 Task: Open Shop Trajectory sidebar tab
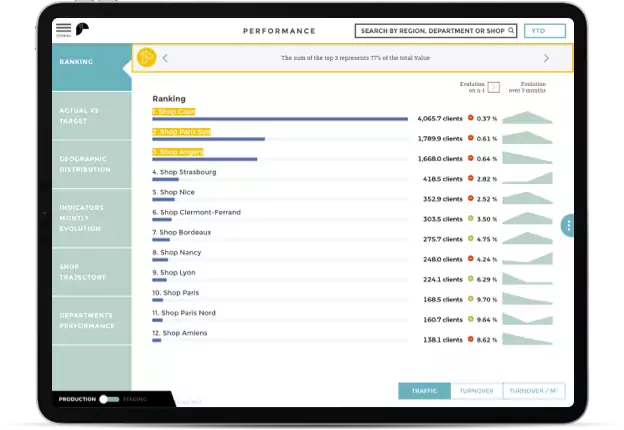[x=92, y=272]
